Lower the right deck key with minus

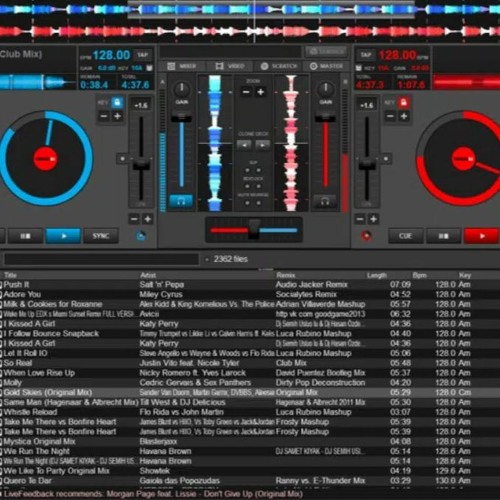pyautogui.click(x=390, y=116)
